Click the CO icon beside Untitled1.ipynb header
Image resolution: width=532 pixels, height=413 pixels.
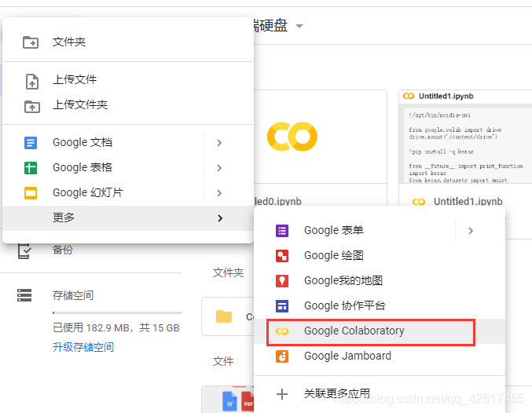(x=409, y=97)
